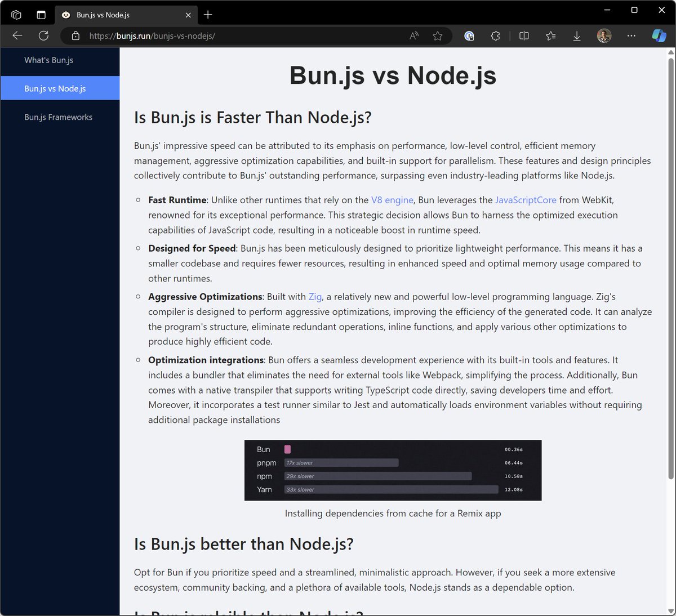676x616 pixels.
Task: Add this page to favorites star
Action: point(438,36)
